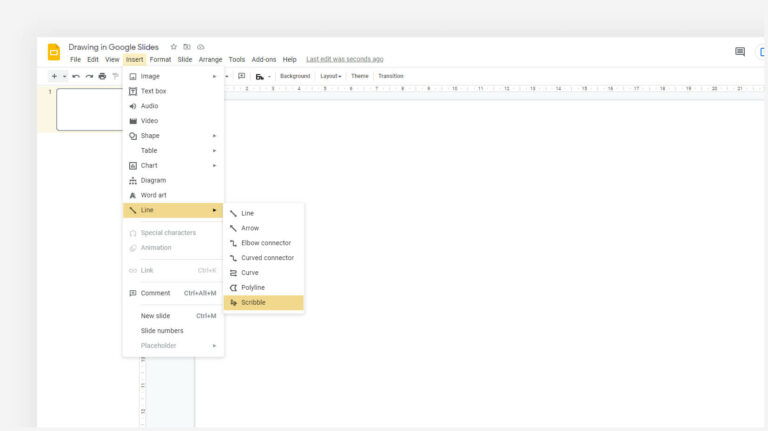Select Scribble tool in Line submenu
This screenshot has height=431, width=768.
point(264,302)
